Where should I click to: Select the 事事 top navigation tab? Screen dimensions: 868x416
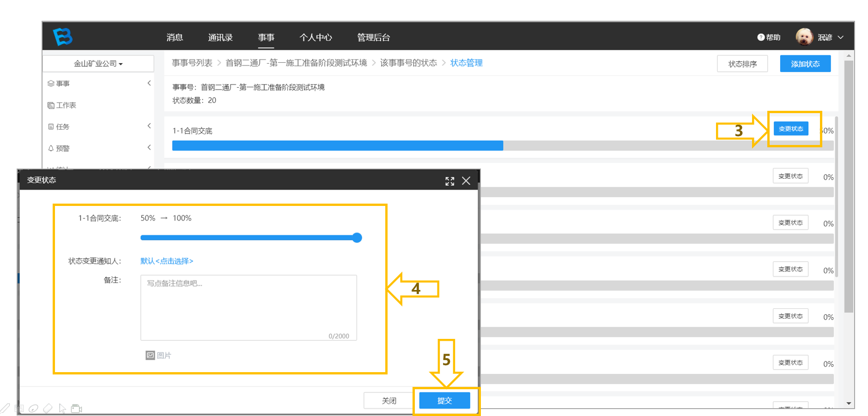(266, 37)
